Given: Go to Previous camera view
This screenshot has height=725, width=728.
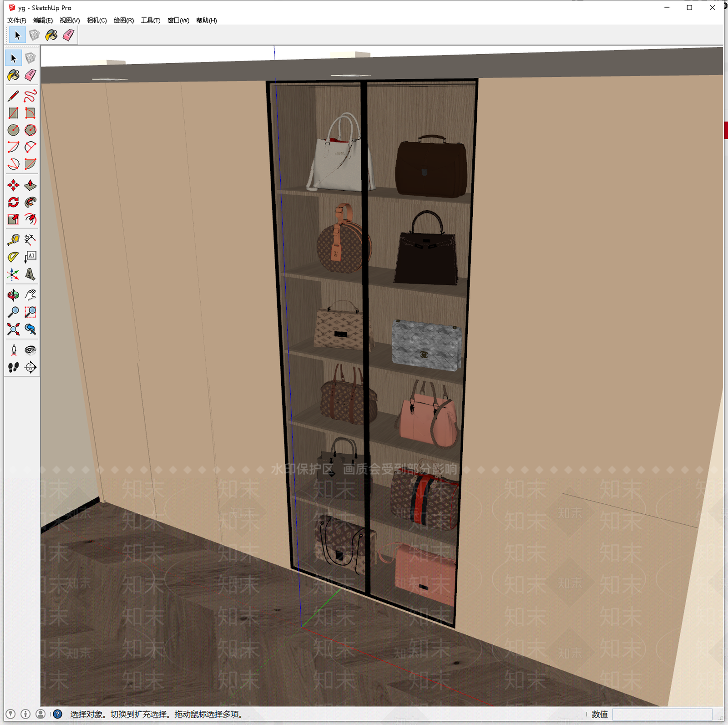Looking at the screenshot, I should click(30, 329).
